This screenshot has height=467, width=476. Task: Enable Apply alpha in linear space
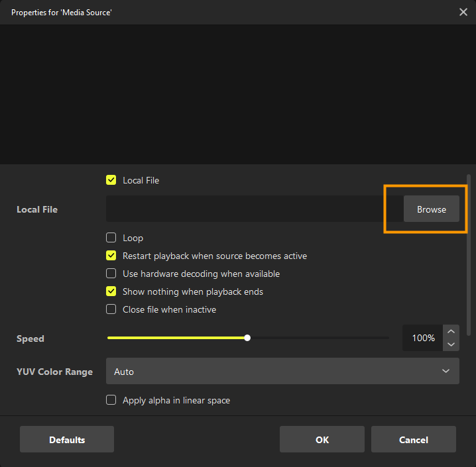point(111,400)
